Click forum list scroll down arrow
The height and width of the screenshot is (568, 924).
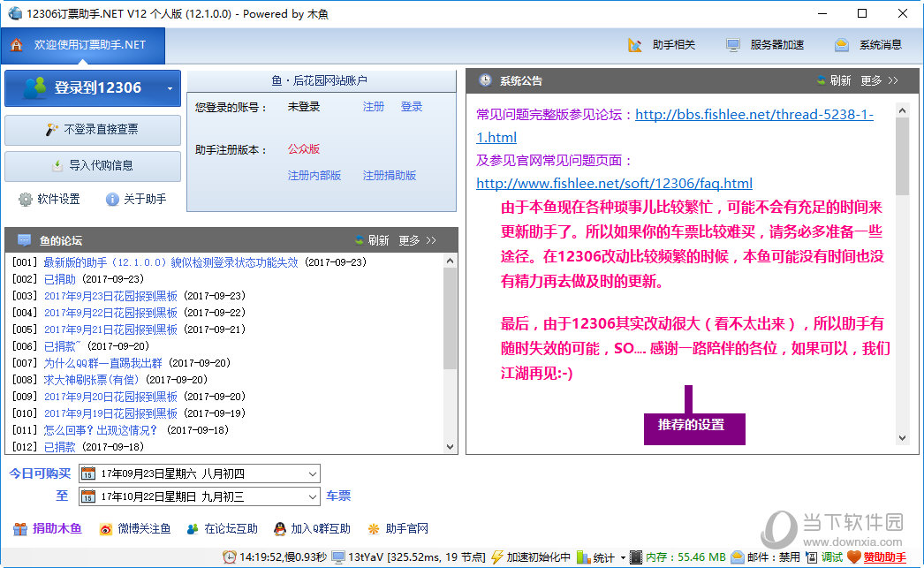[451, 447]
